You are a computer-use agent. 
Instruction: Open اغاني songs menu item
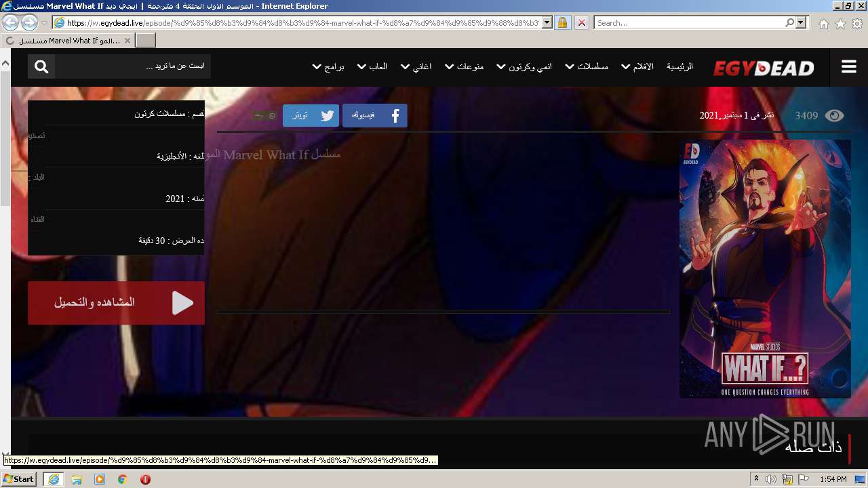click(422, 66)
